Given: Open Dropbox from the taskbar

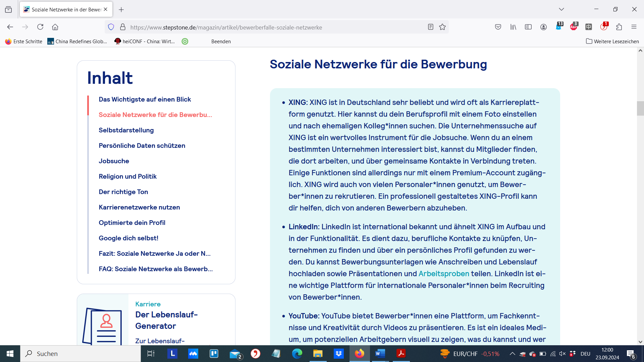Looking at the screenshot, I should tap(339, 354).
